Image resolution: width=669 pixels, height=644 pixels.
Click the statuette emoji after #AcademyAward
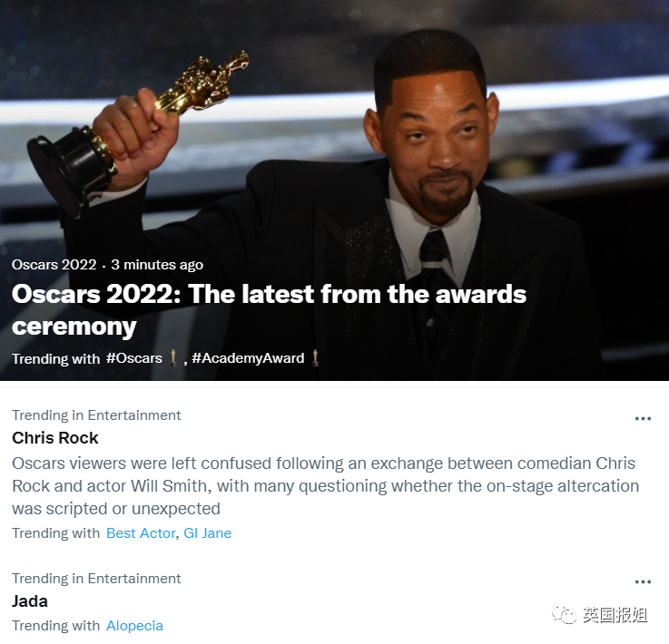pos(315,357)
